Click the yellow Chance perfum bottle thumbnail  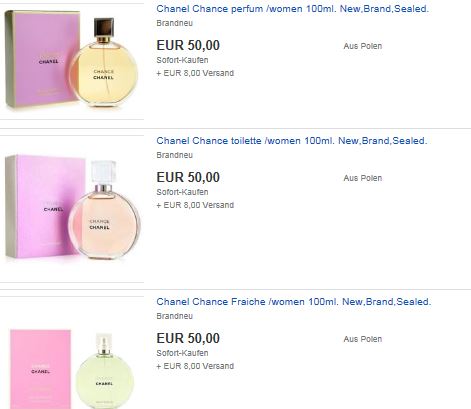104,62
